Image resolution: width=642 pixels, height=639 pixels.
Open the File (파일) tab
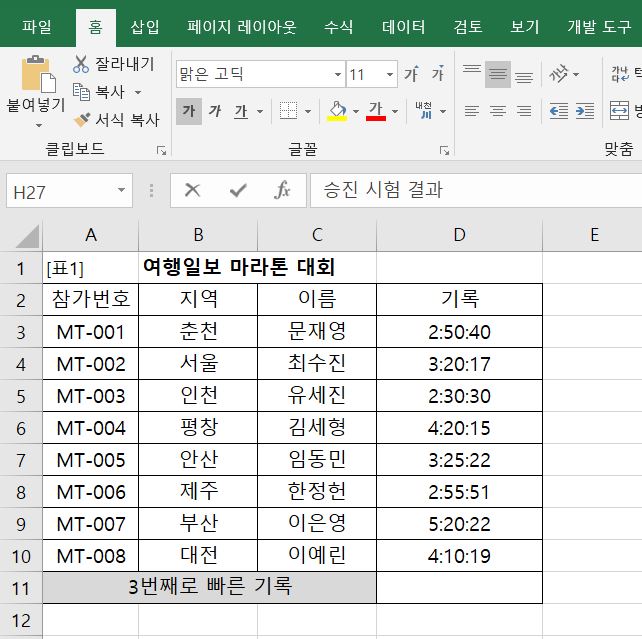(37, 26)
